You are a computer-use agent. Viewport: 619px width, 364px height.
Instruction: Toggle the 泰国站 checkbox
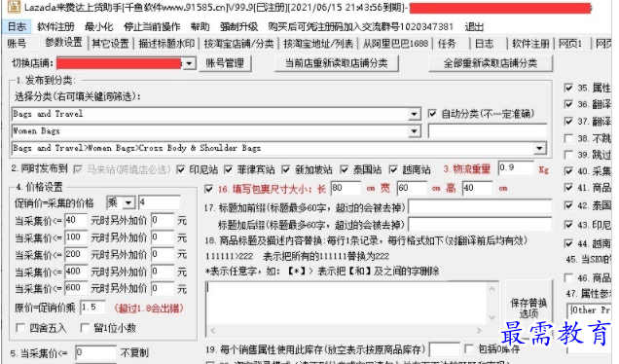[345, 169]
